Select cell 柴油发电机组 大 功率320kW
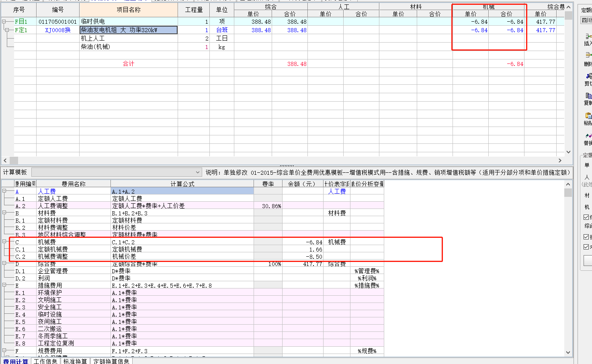 pyautogui.click(x=129, y=30)
